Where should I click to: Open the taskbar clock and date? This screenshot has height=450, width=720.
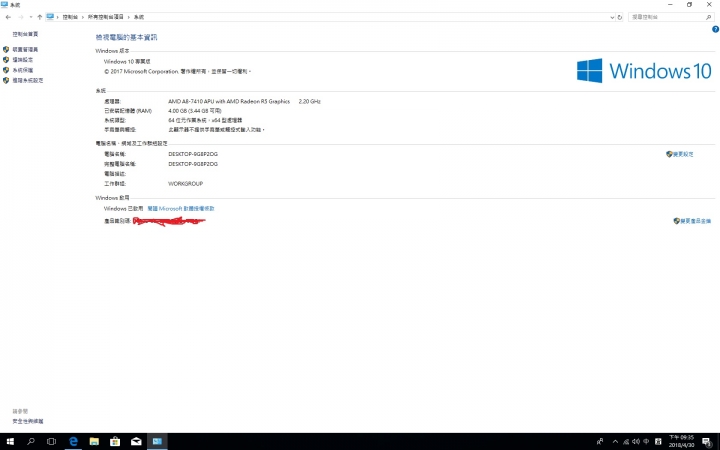point(681,441)
